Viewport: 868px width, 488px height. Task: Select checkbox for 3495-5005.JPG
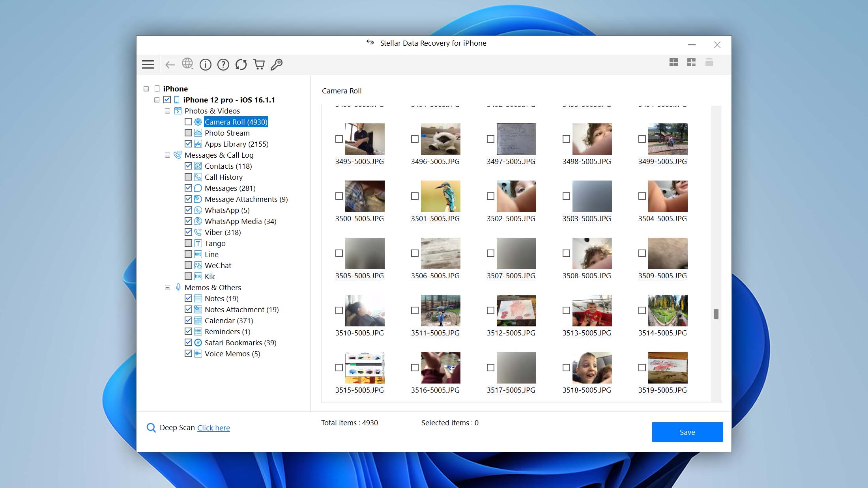click(x=339, y=139)
